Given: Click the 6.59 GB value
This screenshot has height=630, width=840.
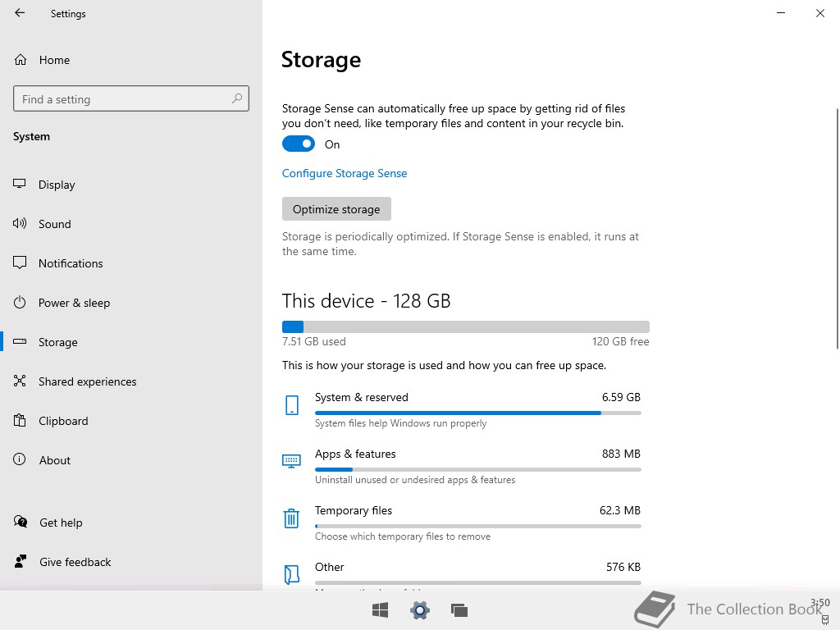Looking at the screenshot, I should tap(621, 397).
